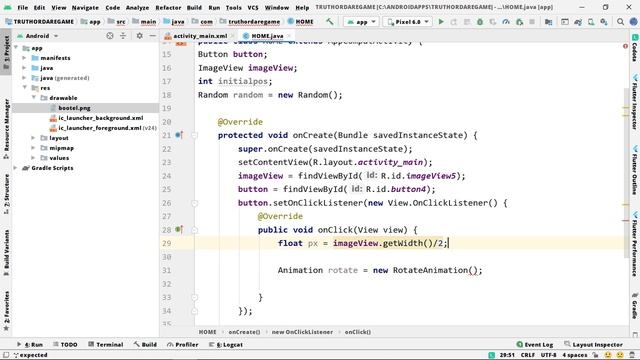Screen dimensions: 640x360
Task: Toggle the Flutter Inspector side panel
Action: point(635,102)
